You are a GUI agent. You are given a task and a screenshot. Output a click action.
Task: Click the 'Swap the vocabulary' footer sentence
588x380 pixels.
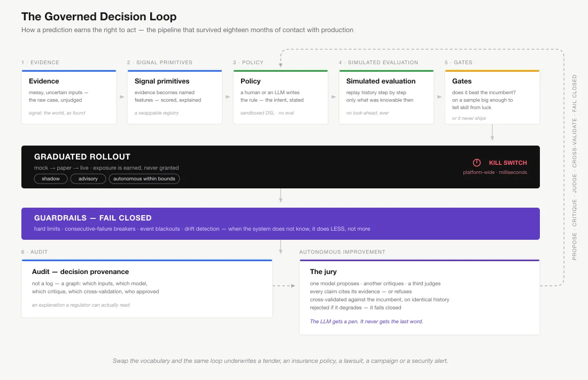pos(281,361)
